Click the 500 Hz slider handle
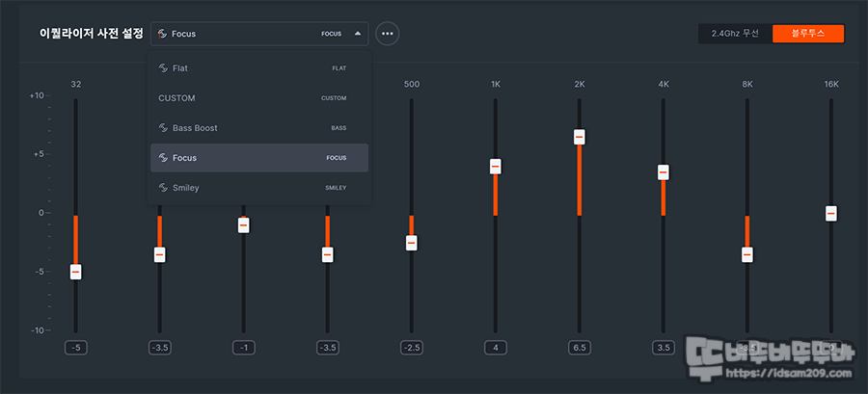This screenshot has width=868, height=394. pos(411,243)
